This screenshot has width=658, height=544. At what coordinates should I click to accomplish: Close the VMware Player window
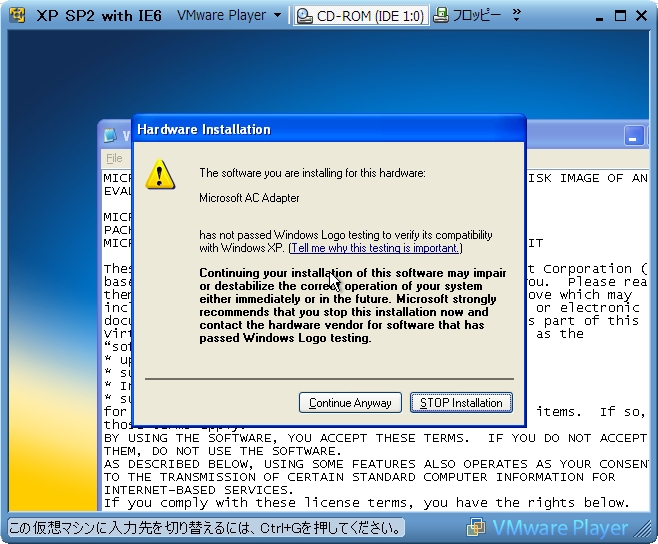[x=642, y=16]
